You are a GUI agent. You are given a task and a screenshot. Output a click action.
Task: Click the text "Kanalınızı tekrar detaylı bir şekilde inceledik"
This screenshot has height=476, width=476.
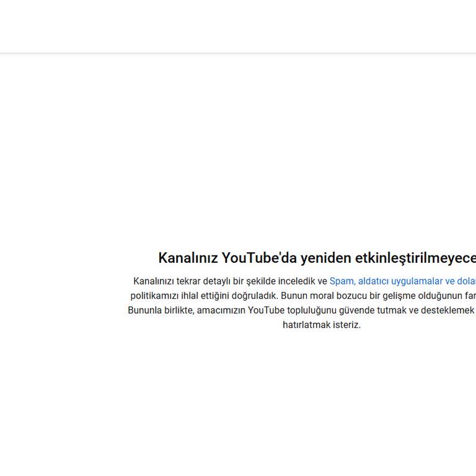[224, 281]
